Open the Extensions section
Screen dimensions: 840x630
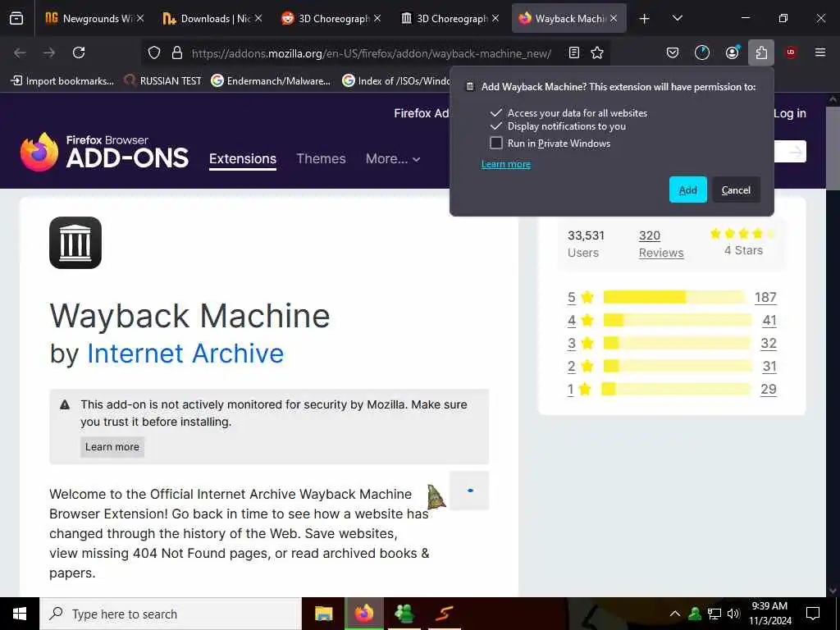(x=243, y=159)
